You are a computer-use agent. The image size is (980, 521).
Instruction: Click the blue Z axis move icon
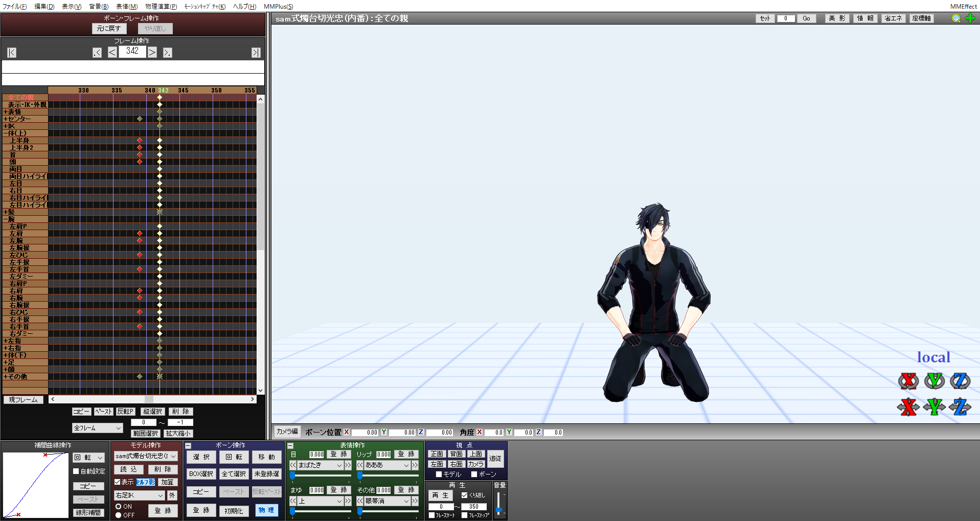960,407
